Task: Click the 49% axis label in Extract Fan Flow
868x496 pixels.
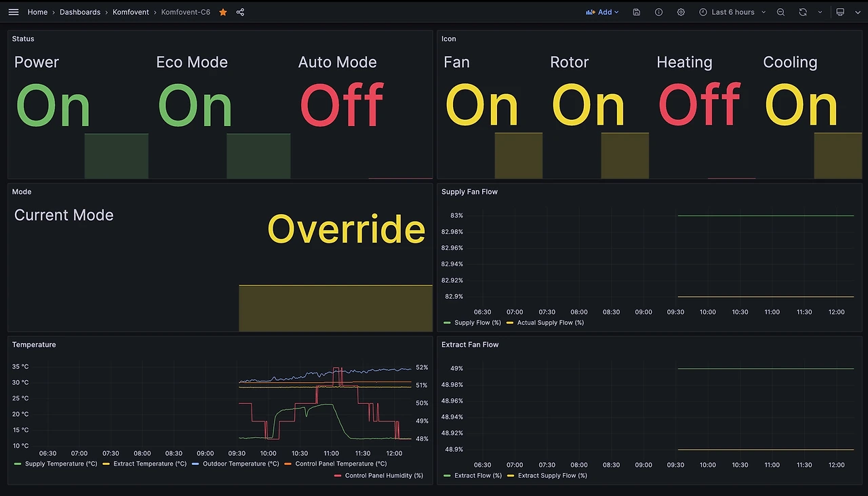Action: tap(456, 369)
